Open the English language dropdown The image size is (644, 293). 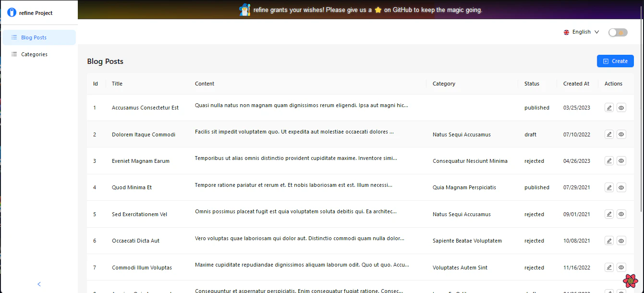[582, 32]
